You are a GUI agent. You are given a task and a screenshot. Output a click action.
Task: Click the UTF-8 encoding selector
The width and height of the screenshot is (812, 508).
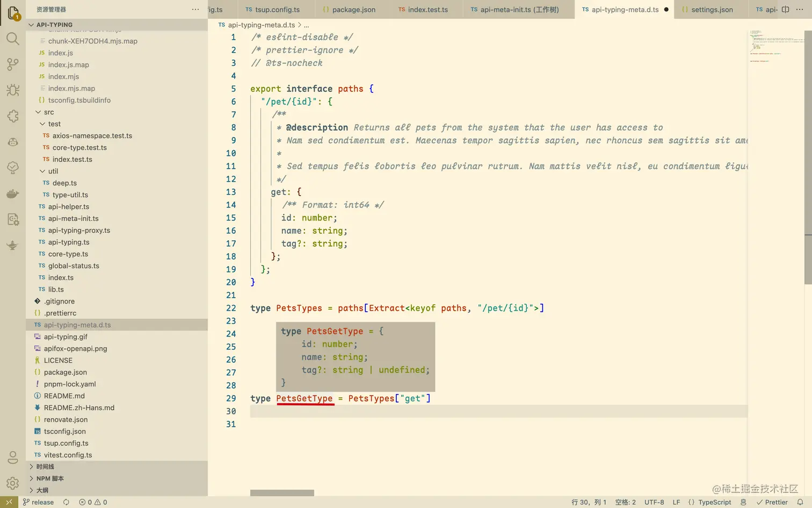654,502
